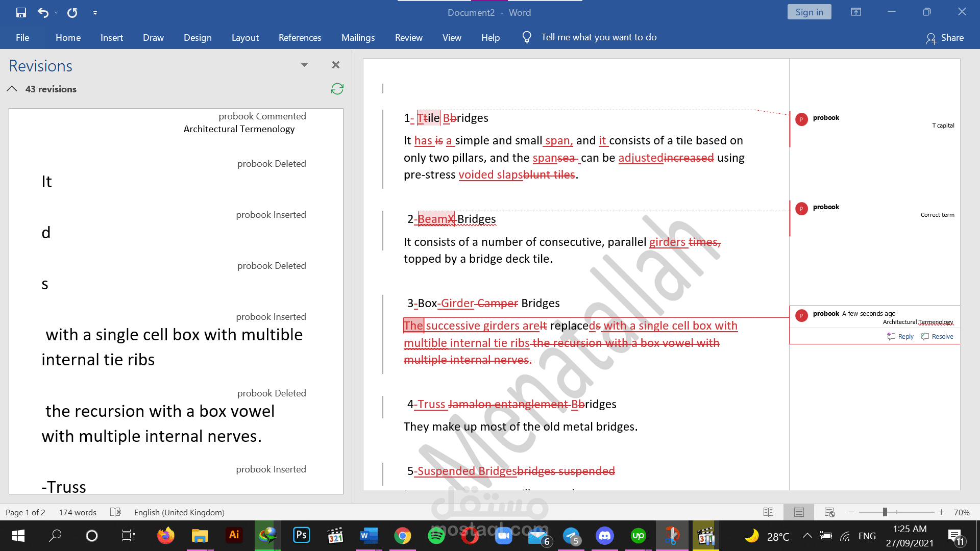Refresh the revisions list with the green icon
Image resolution: width=980 pixels, height=551 pixels.
click(x=337, y=89)
